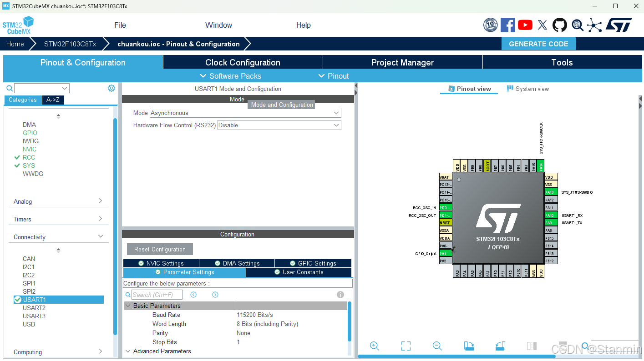Select pin PA14 on the chip

click(x=541, y=166)
